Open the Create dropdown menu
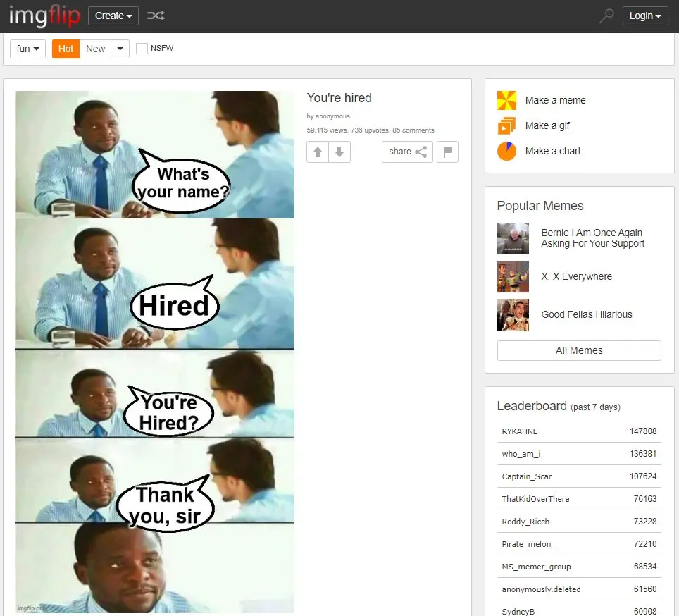The height and width of the screenshot is (616, 679). point(113,16)
